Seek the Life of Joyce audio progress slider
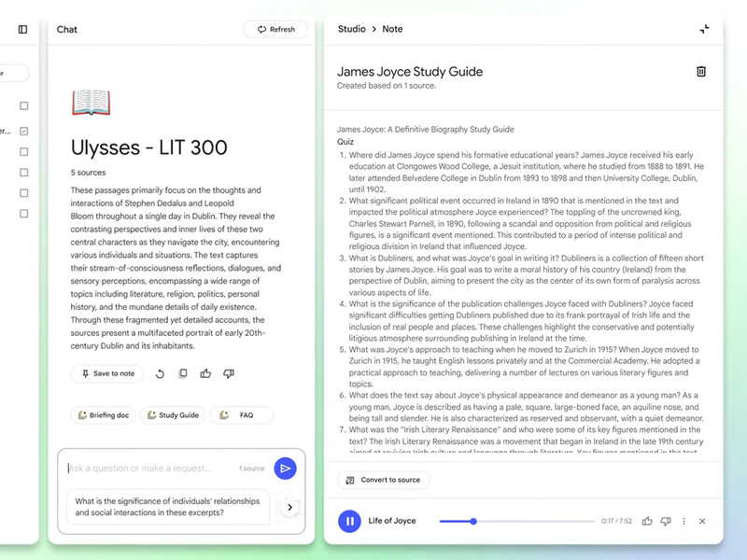This screenshot has height=560, width=747. coord(517,522)
